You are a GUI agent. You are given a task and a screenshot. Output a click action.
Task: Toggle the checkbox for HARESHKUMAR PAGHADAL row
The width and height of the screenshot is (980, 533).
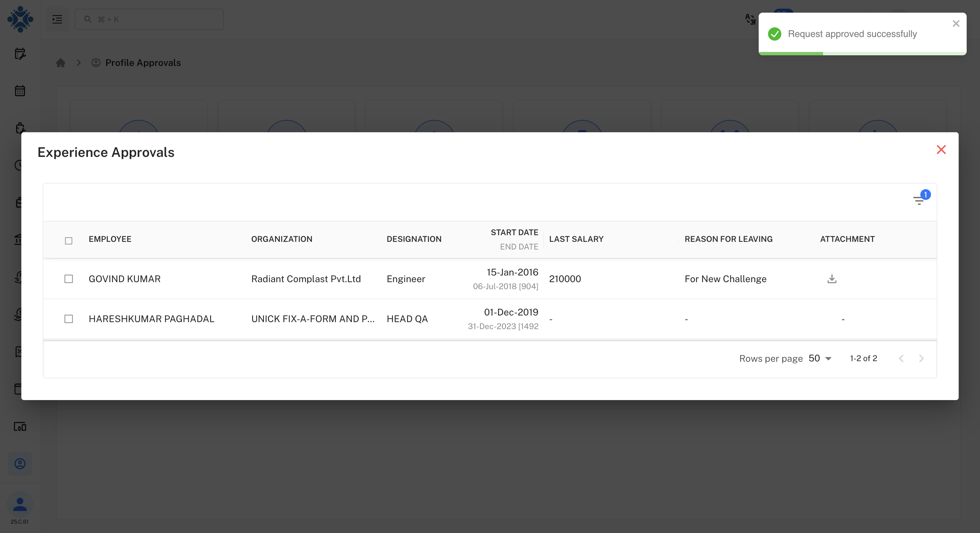click(x=68, y=319)
